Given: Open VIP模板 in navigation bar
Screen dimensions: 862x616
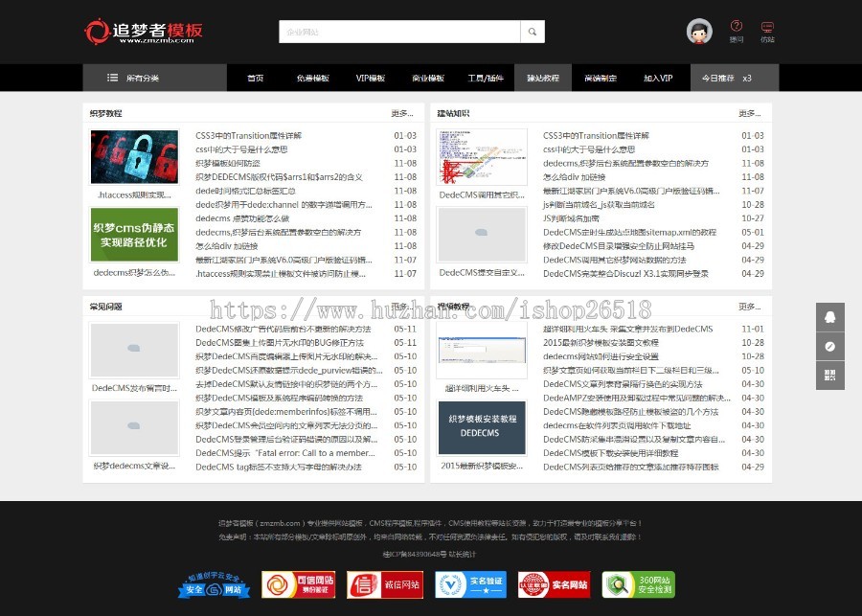Looking at the screenshot, I should [x=370, y=79].
